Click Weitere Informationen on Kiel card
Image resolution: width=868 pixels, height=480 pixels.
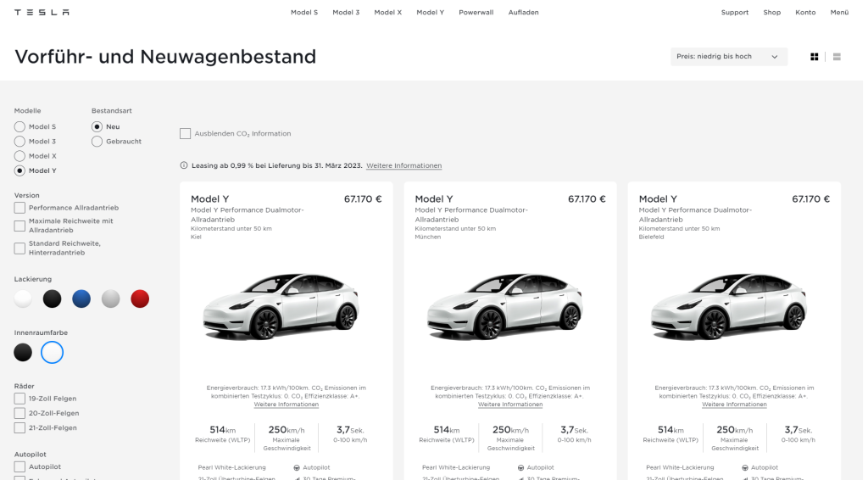pos(287,405)
